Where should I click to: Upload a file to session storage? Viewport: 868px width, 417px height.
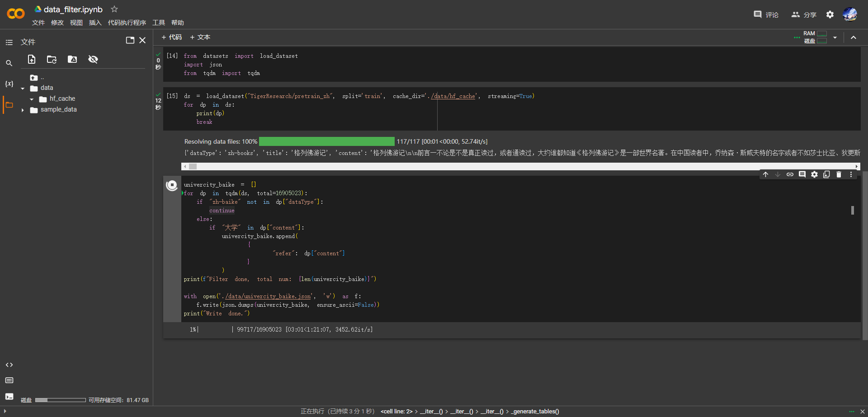pos(32,59)
